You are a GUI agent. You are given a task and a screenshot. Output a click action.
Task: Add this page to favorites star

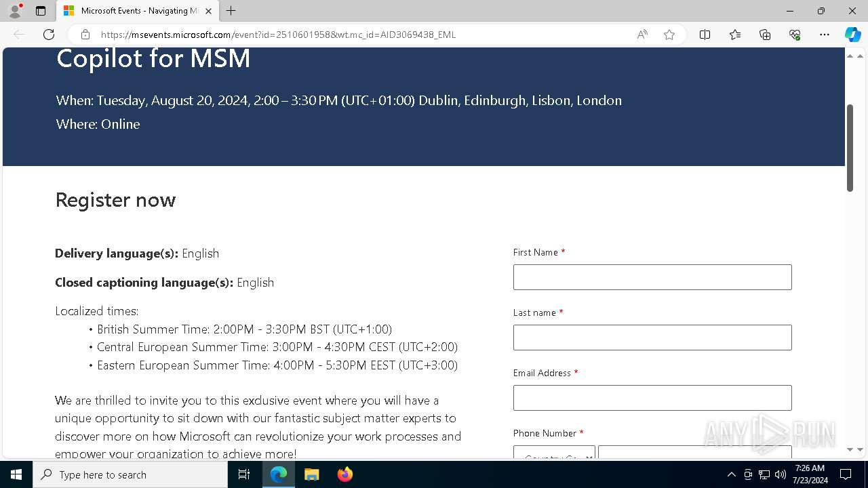(x=669, y=35)
